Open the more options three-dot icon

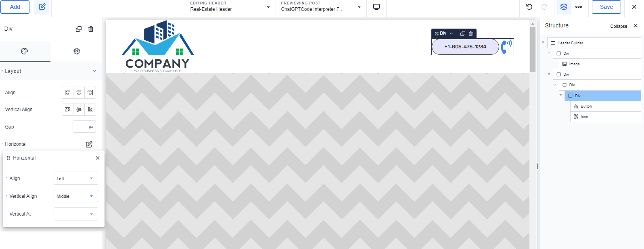click(x=579, y=7)
